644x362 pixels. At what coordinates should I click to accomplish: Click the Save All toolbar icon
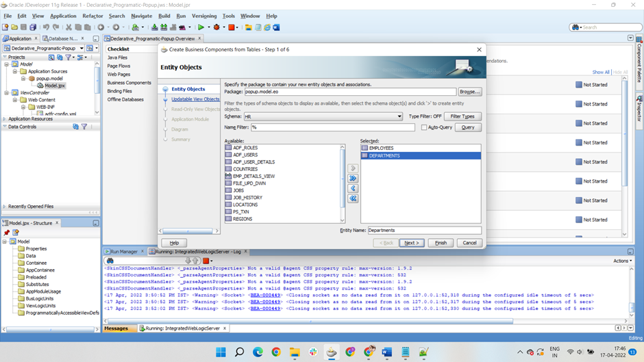coord(33,27)
